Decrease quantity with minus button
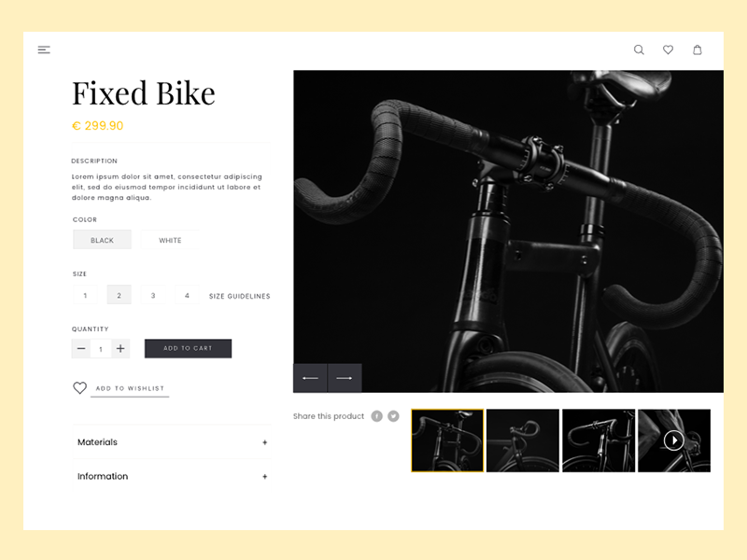This screenshot has width=747, height=560. pos(81,348)
